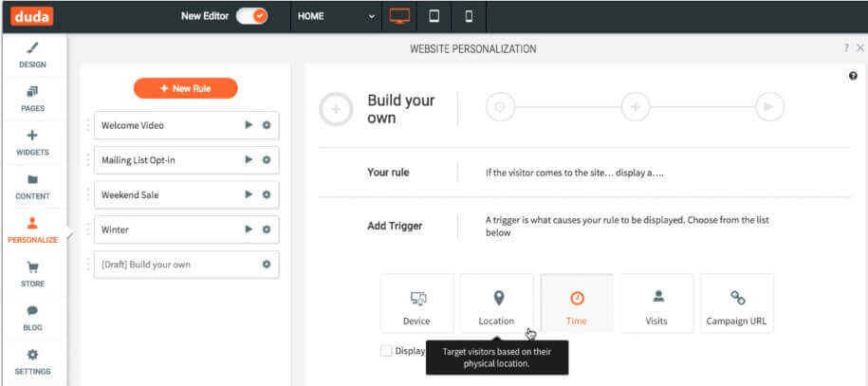Open the Design panel in sidebar

[x=33, y=55]
